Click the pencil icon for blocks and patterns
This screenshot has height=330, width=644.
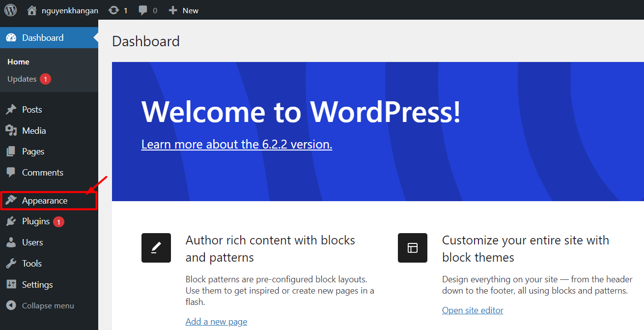[x=156, y=248]
